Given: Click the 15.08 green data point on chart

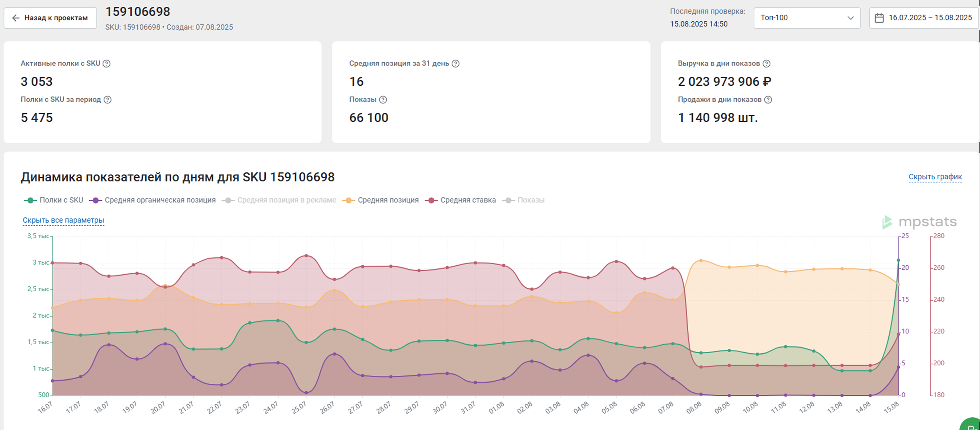Looking at the screenshot, I should tap(898, 260).
